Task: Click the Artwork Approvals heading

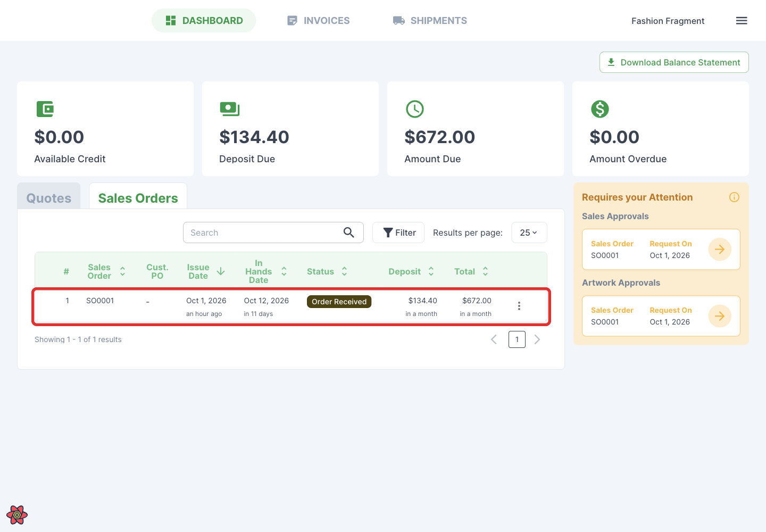Action: pos(621,282)
